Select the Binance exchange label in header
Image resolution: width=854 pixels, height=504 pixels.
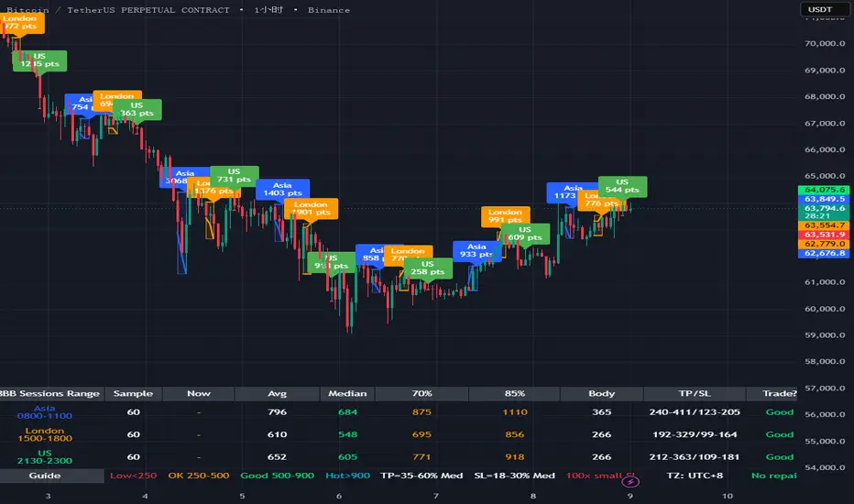coord(329,10)
